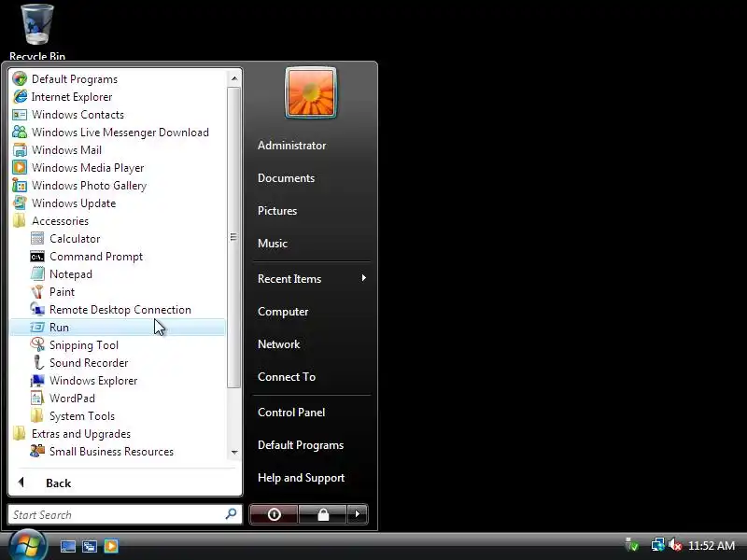The height and width of the screenshot is (560, 747).
Task: Launch the Command Prompt icon
Action: click(37, 257)
